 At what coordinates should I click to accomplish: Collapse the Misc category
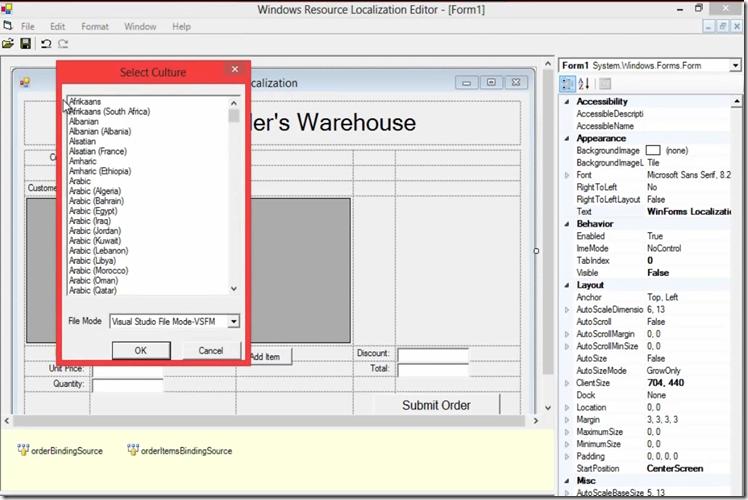(567, 481)
